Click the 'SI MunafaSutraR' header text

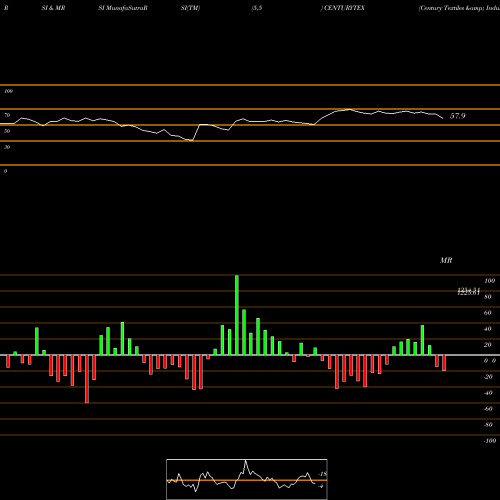[123, 8]
